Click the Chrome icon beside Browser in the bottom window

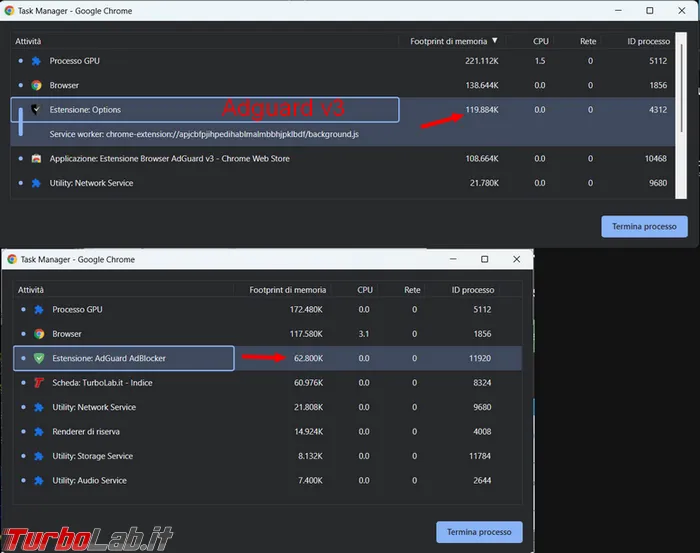click(39, 334)
